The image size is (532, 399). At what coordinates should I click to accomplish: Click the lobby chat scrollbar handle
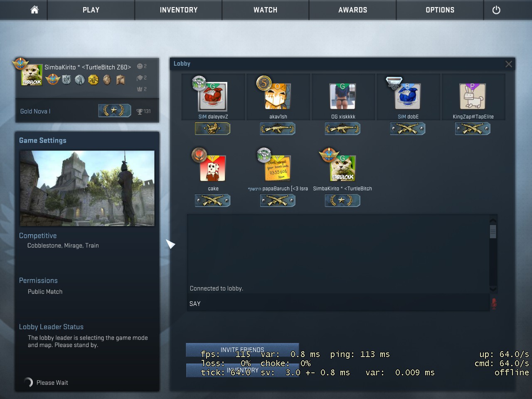tap(493, 232)
